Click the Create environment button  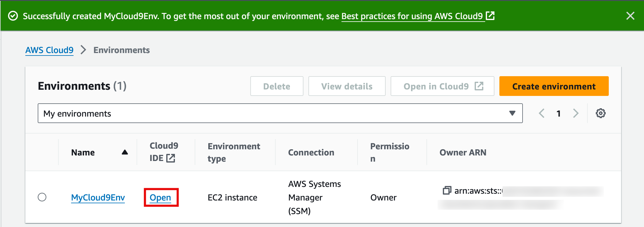point(554,86)
